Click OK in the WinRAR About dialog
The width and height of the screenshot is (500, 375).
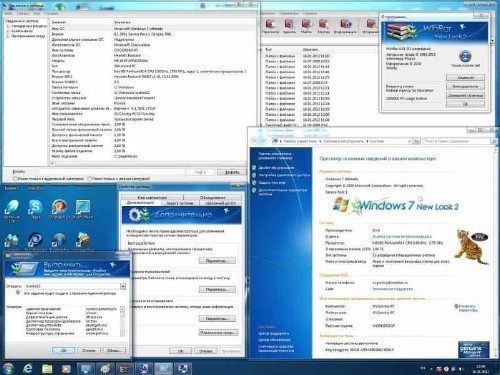click(465, 104)
